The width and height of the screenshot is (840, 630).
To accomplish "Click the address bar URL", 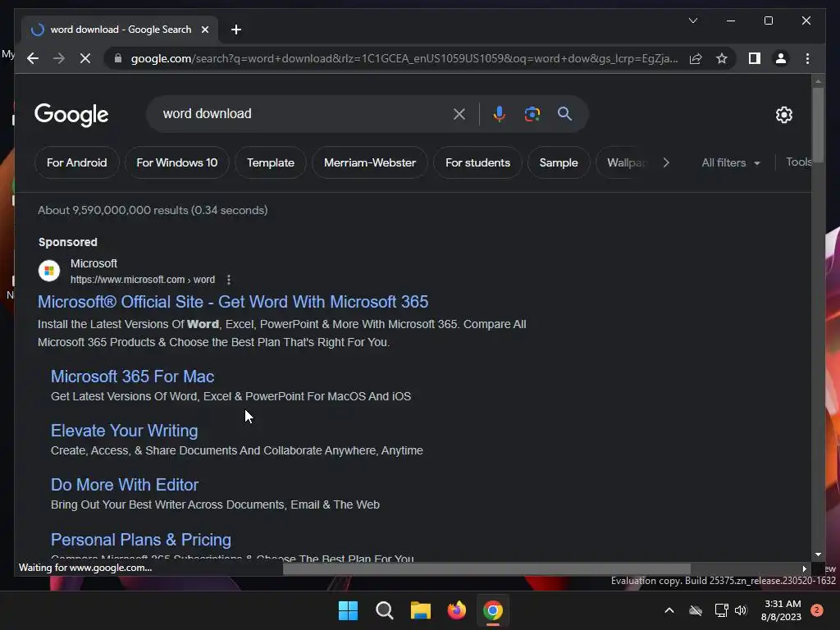I will (x=404, y=58).
